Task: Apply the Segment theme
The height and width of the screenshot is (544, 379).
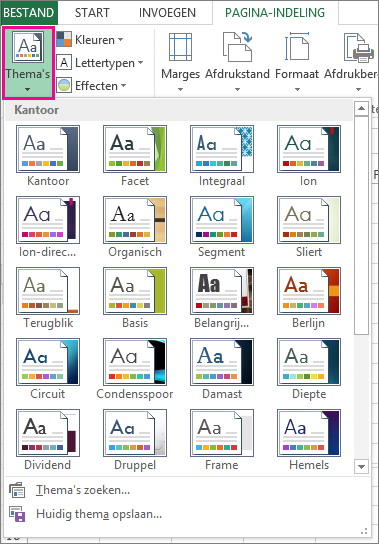Action: [222, 227]
